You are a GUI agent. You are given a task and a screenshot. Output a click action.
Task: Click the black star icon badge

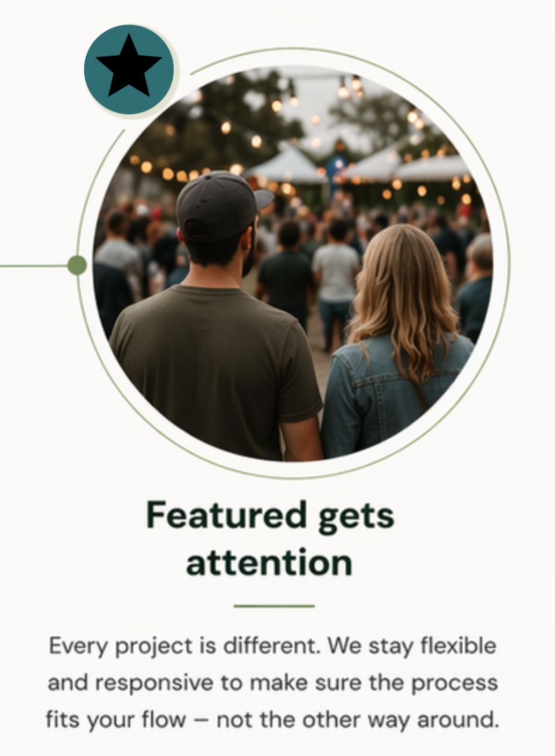[x=129, y=70]
